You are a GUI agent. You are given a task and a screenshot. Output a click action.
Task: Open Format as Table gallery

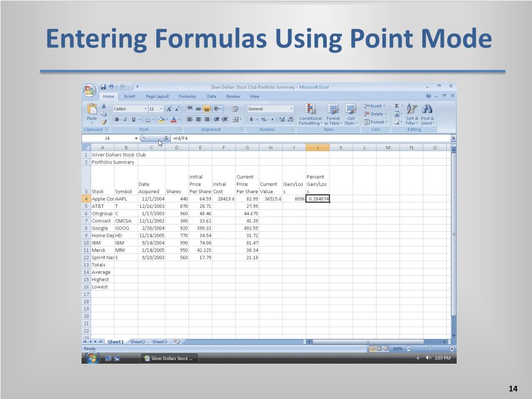click(333, 115)
